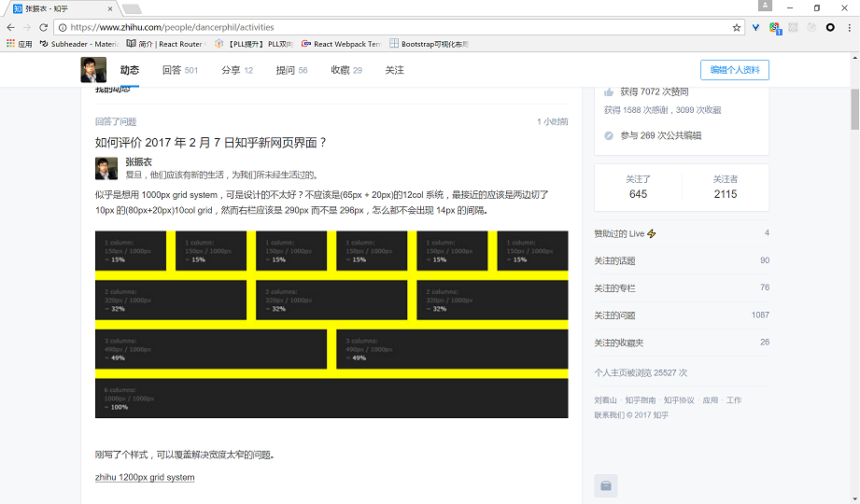Open 关注的话题 row
This screenshot has height=504, width=860.
[682, 260]
